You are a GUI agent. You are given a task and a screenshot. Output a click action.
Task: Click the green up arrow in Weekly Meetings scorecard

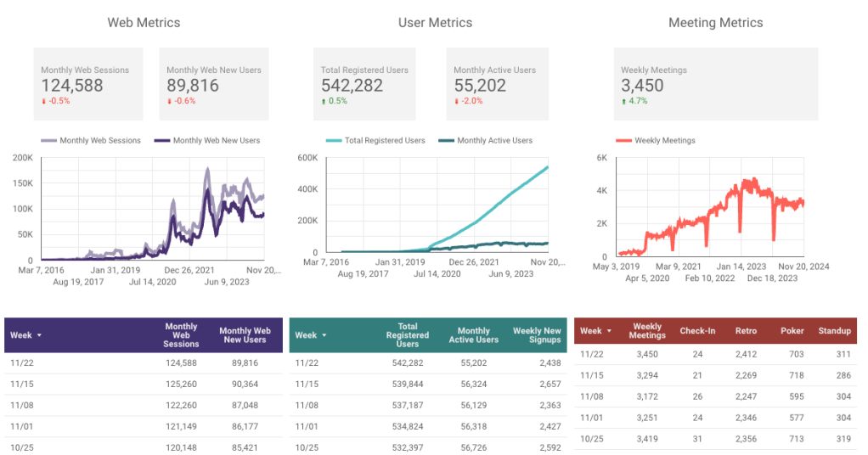pyautogui.click(x=624, y=101)
